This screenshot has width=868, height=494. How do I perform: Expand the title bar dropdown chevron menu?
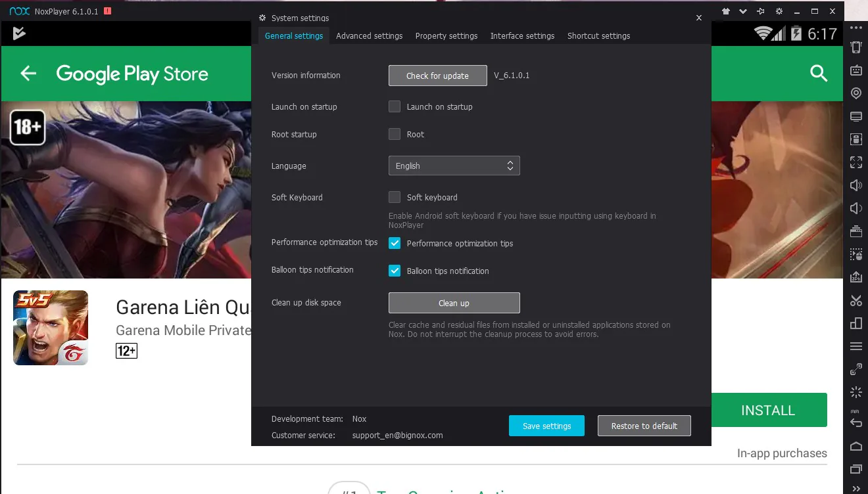tap(743, 11)
